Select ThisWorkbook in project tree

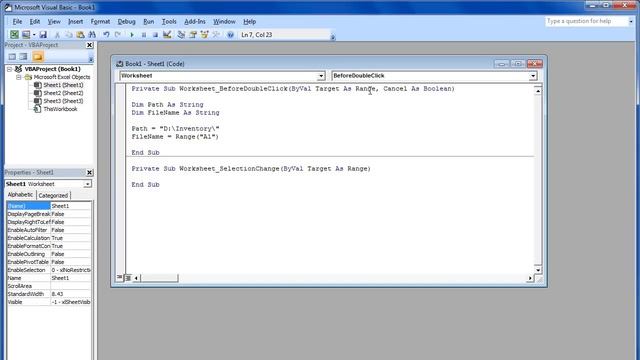pyautogui.click(x=60, y=109)
